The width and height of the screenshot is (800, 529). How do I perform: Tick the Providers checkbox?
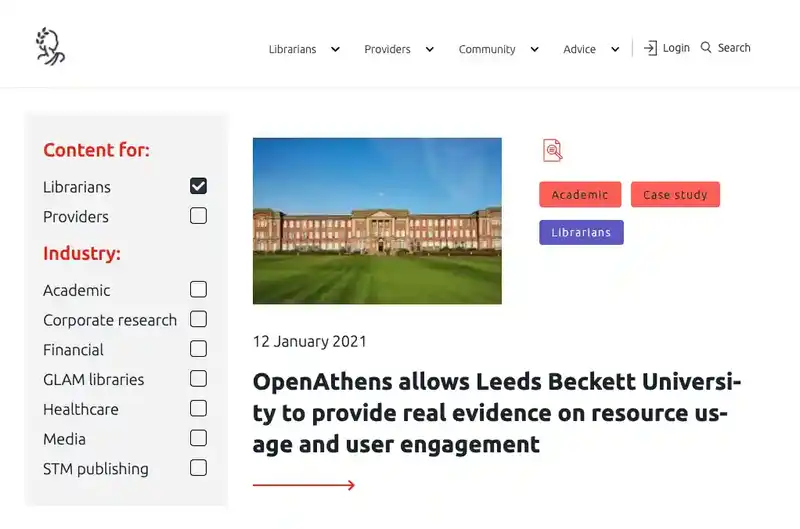198,216
